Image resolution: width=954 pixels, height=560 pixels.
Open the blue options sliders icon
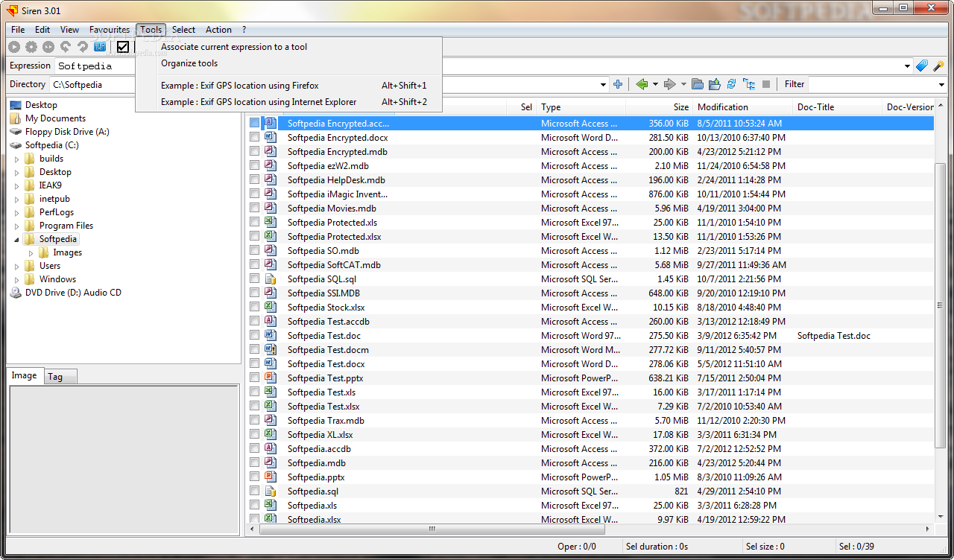100,47
